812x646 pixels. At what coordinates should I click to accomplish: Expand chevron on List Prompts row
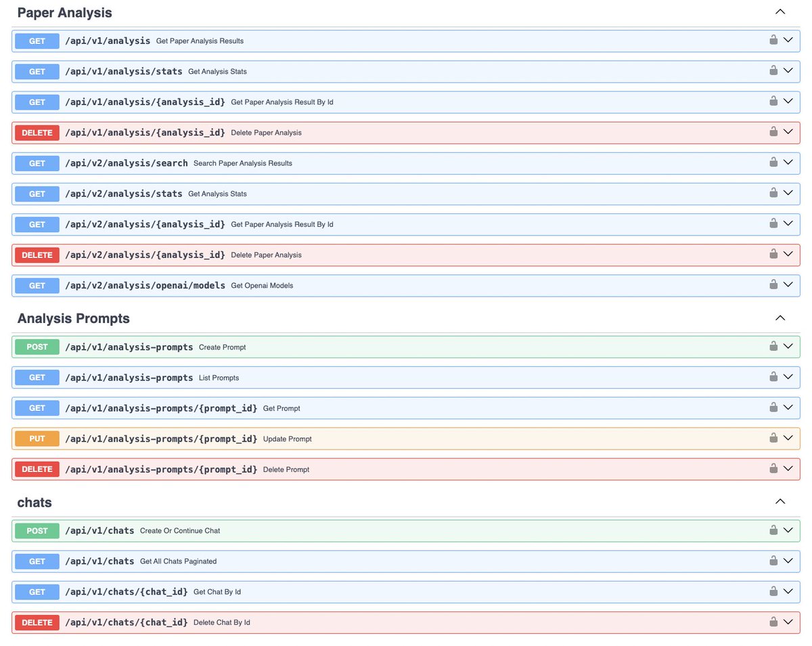[788, 377]
